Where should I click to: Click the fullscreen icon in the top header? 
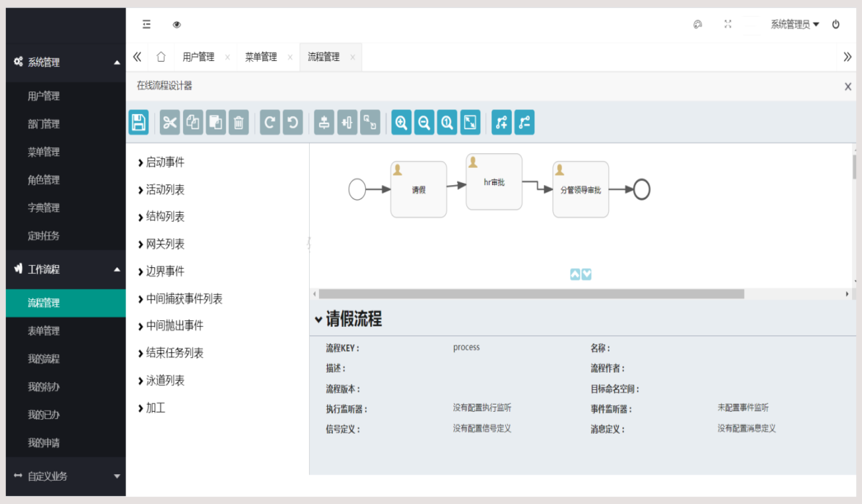(x=728, y=25)
